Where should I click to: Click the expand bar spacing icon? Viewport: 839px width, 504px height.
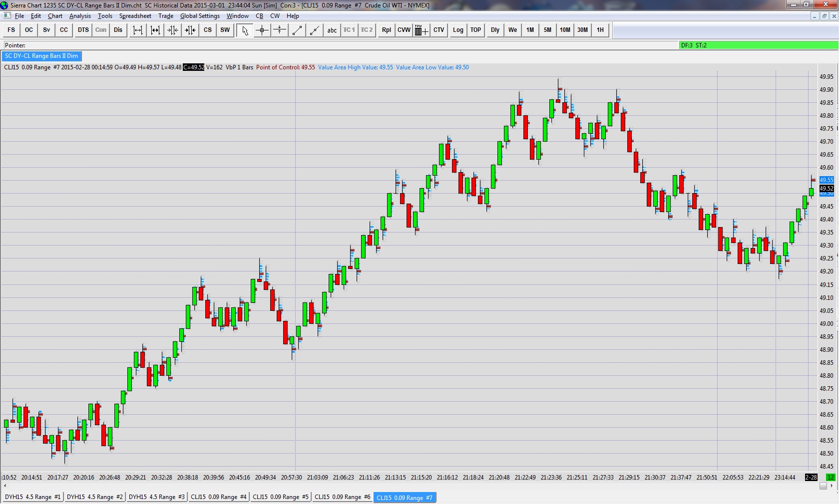(137, 30)
